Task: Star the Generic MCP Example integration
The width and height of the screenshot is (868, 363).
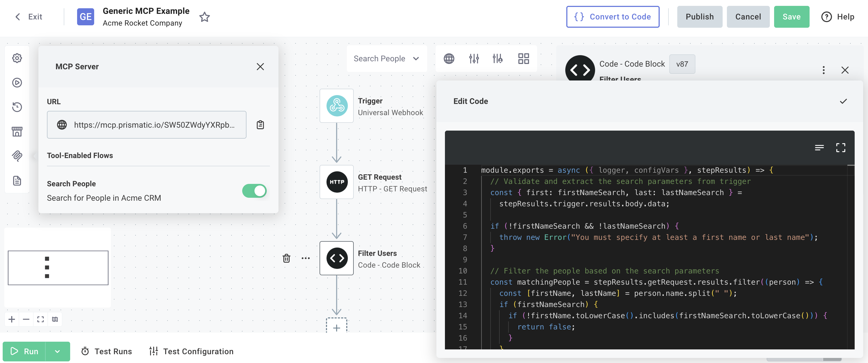Action: tap(205, 17)
